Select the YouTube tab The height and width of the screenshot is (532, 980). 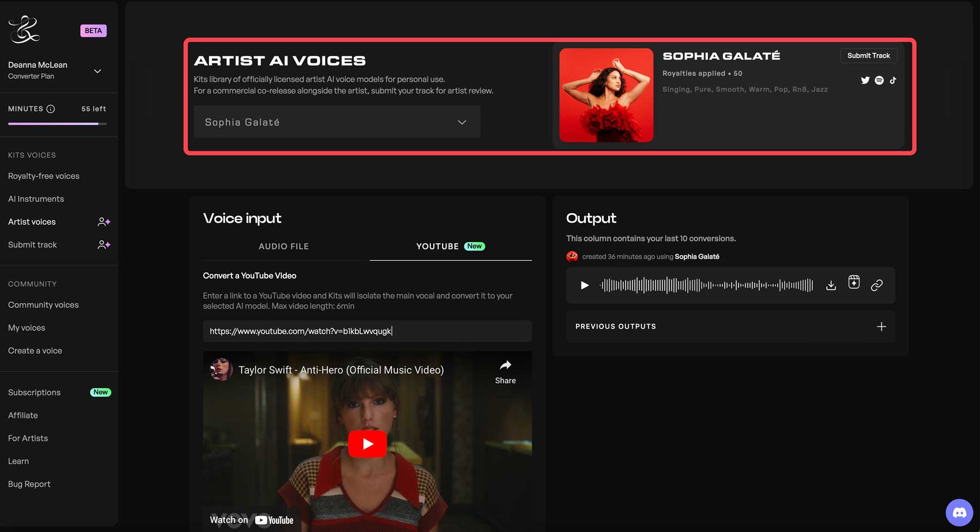click(x=451, y=246)
